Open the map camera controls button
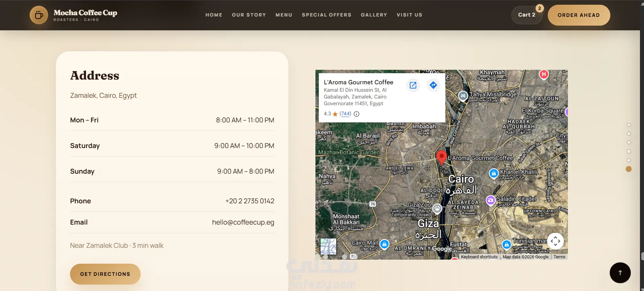Image resolution: width=644 pixels, height=291 pixels. [x=555, y=241]
